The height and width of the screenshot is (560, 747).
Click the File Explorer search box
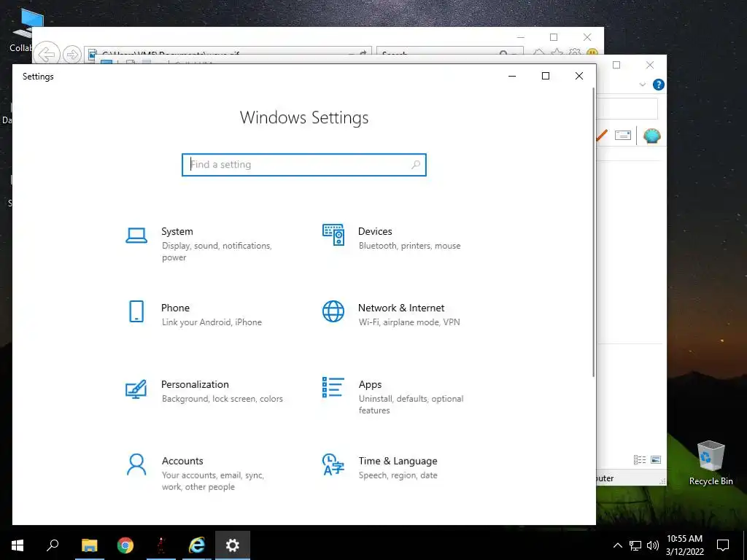click(627, 109)
